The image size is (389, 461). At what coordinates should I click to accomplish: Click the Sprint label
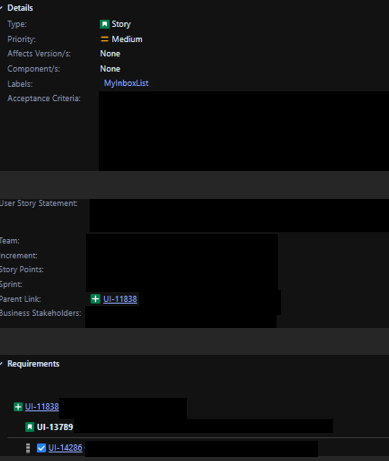point(11,284)
